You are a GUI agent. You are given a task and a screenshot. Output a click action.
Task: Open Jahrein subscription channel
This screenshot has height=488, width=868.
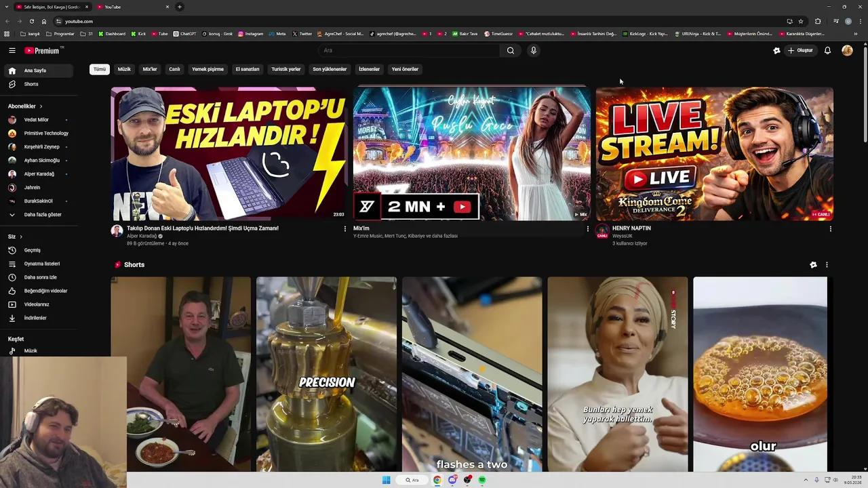coord(38,188)
